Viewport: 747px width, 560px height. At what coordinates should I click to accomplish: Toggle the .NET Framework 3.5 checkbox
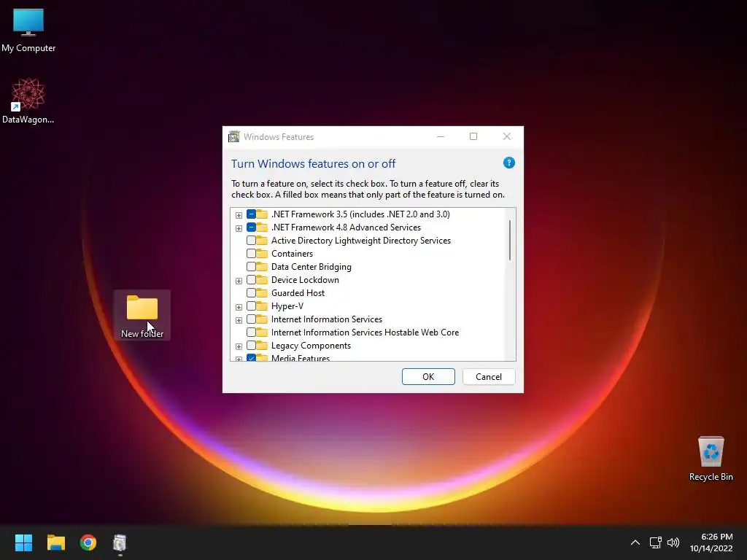point(251,214)
